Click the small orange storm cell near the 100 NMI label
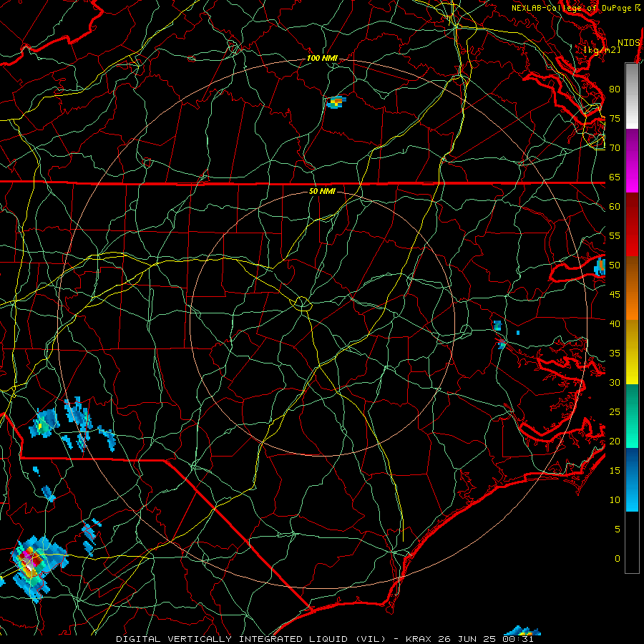644x644 pixels. [x=336, y=101]
